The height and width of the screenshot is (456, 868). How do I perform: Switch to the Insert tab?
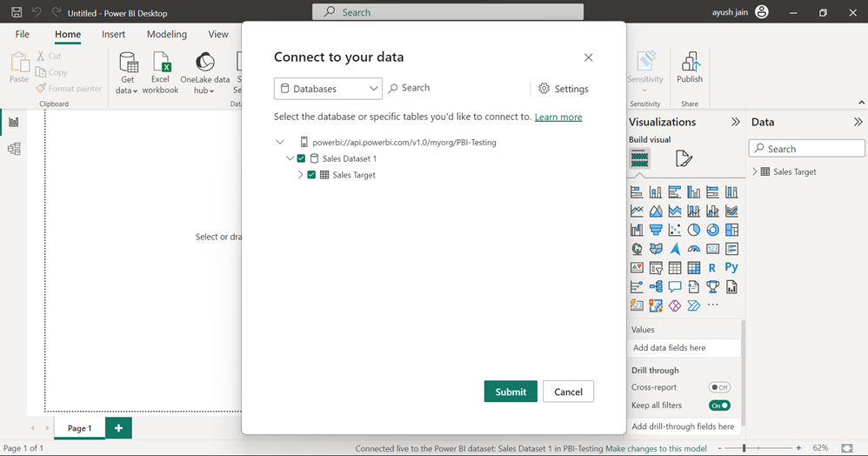pos(113,34)
